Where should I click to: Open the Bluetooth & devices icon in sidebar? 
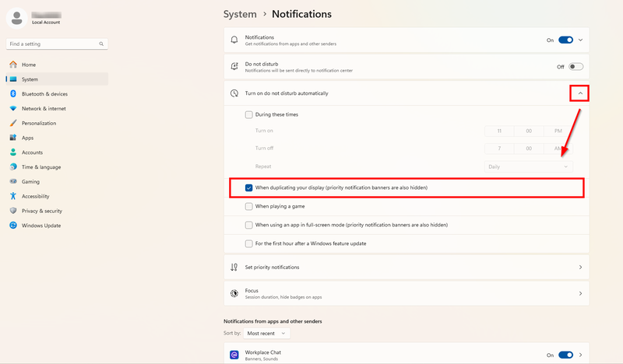(13, 93)
